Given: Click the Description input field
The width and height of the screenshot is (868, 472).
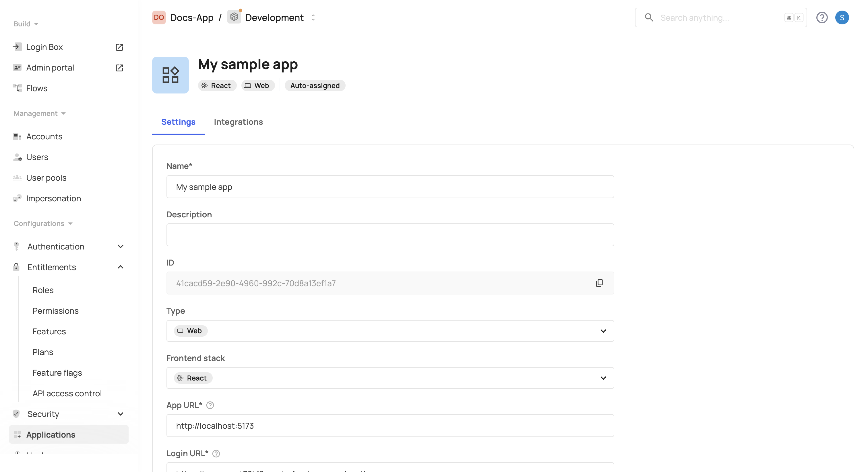Looking at the screenshot, I should 390,235.
